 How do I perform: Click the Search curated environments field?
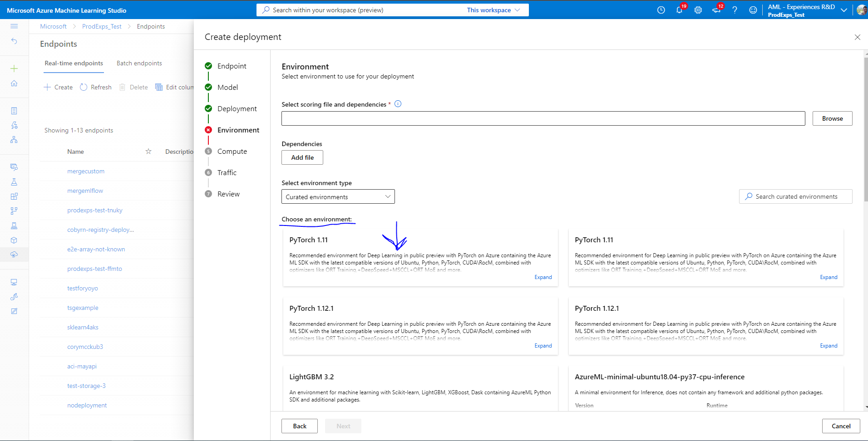[x=795, y=196]
